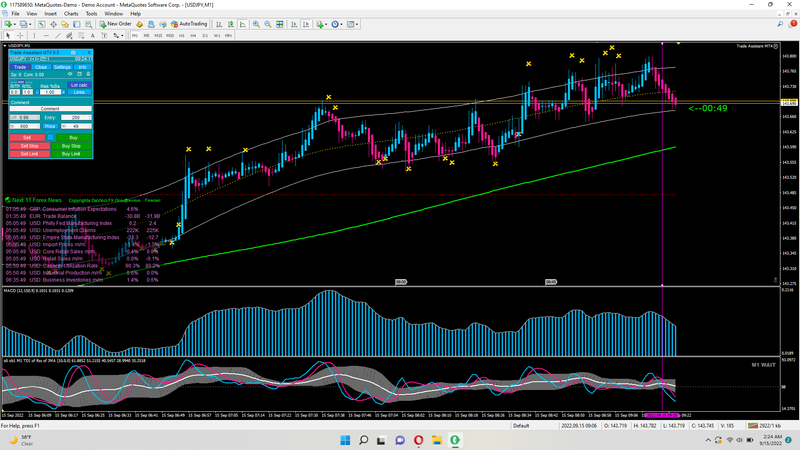Select the crosshair cursor tool
The image size is (800, 450).
pyautogui.click(x=20, y=36)
